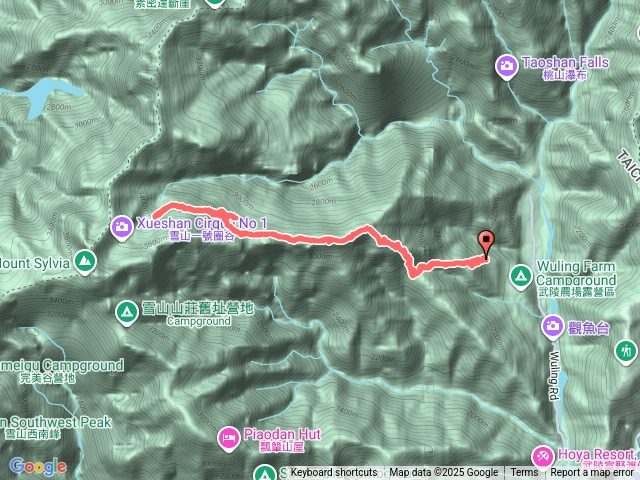Click the red trail end pin
Image resolution: width=640 pixels, height=480 pixels.
(x=486, y=244)
